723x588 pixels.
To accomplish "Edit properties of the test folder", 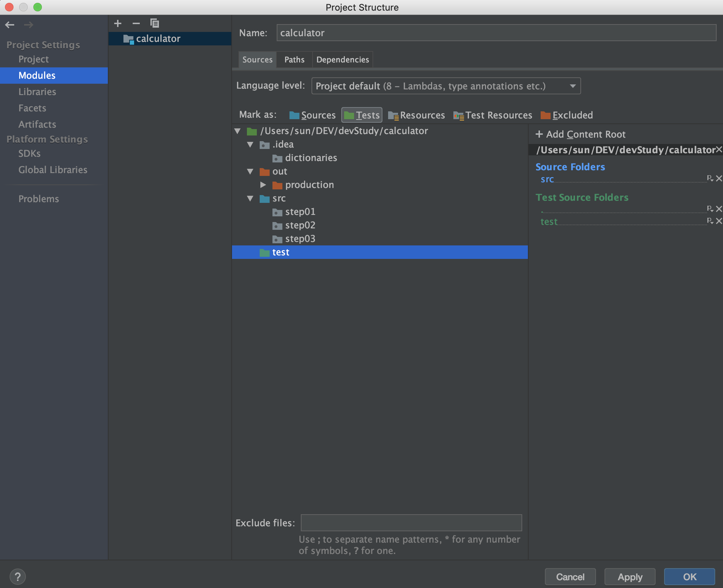I will pyautogui.click(x=710, y=221).
